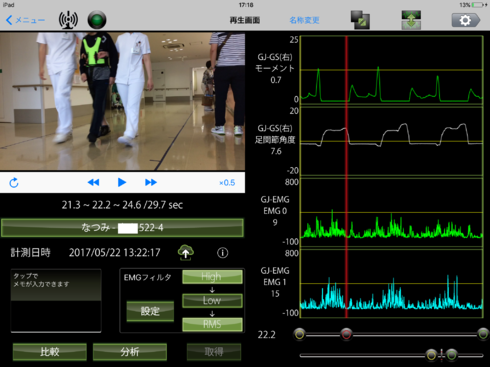The height and width of the screenshot is (367, 490).
Task: Open EMG filter 設定 button
Action: 150,311
